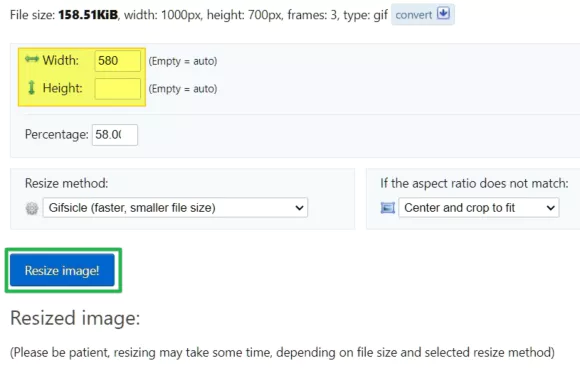Click the green horizontal width arrow icon
580x373 pixels.
[31, 59]
